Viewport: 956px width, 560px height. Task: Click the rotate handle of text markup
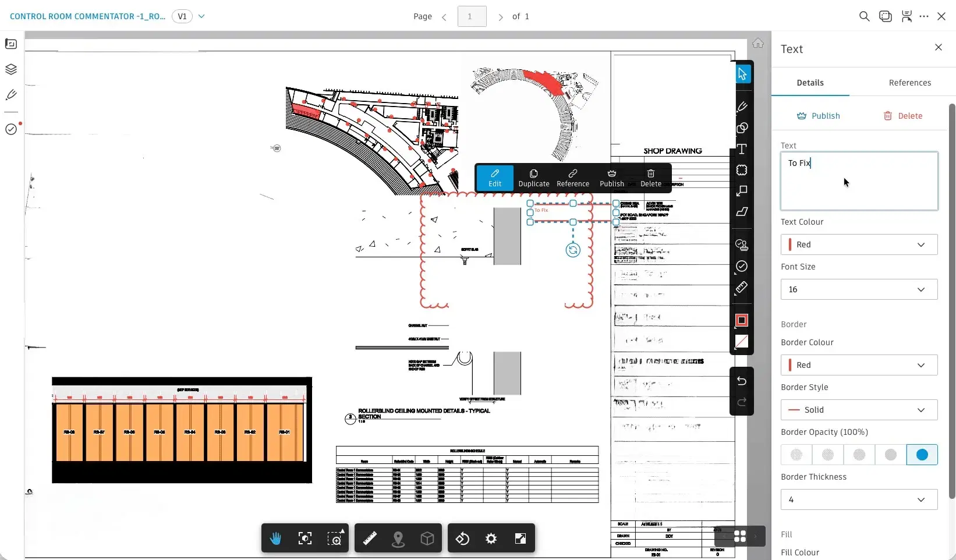tap(573, 250)
